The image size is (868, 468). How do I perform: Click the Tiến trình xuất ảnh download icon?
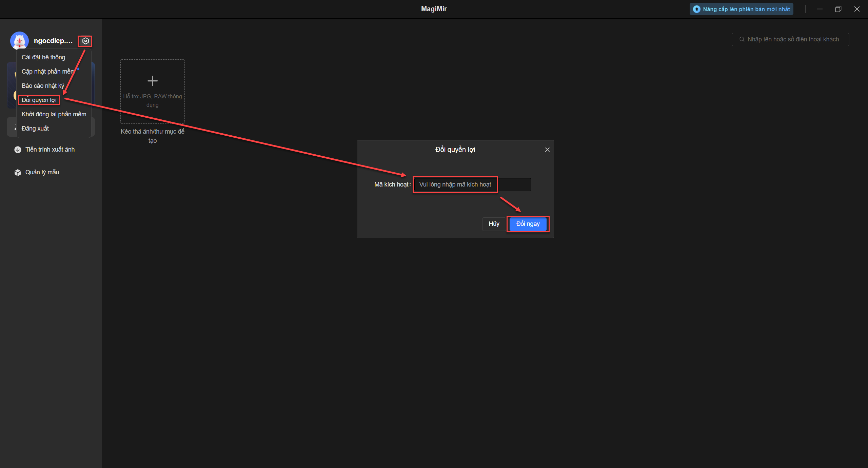(18, 150)
